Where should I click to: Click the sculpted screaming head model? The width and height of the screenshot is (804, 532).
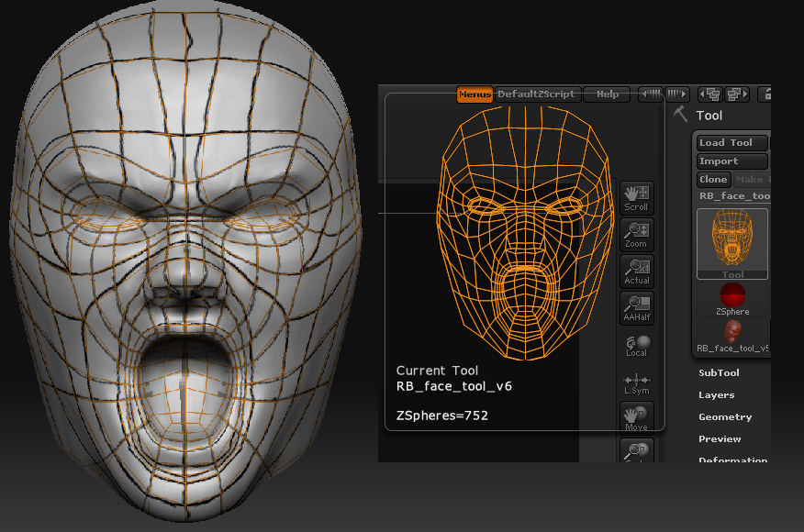(185, 261)
